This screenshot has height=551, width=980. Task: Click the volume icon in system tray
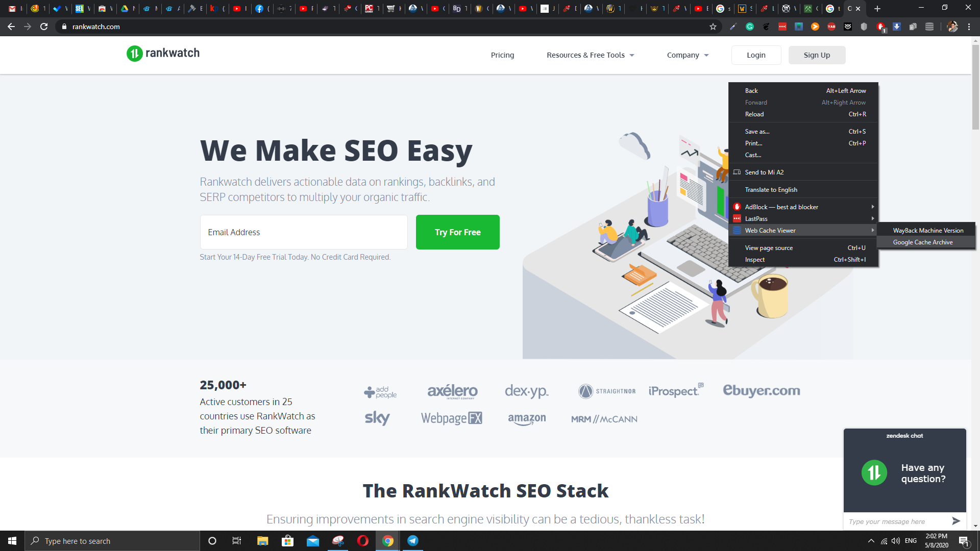click(x=896, y=541)
